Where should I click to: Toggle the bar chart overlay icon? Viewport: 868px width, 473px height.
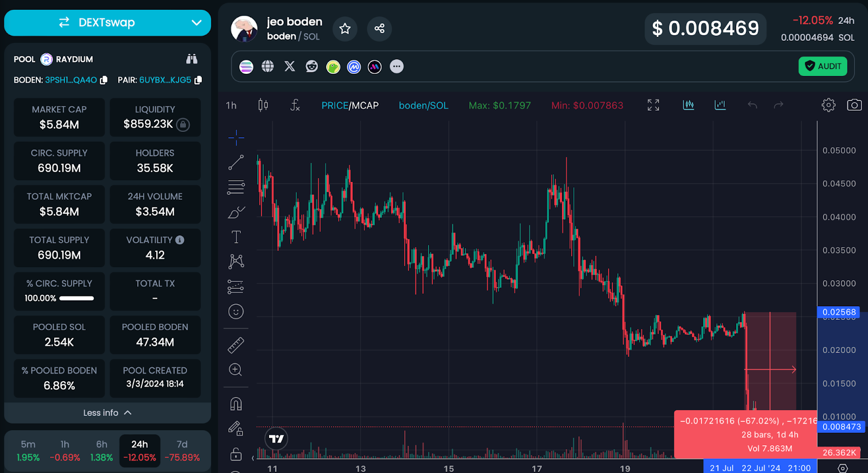(720, 105)
